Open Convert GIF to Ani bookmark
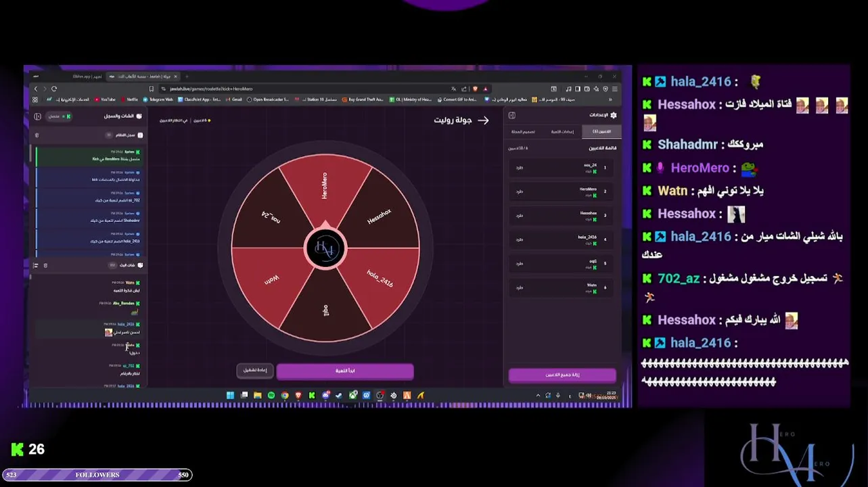This screenshot has width=868, height=487. [457, 99]
